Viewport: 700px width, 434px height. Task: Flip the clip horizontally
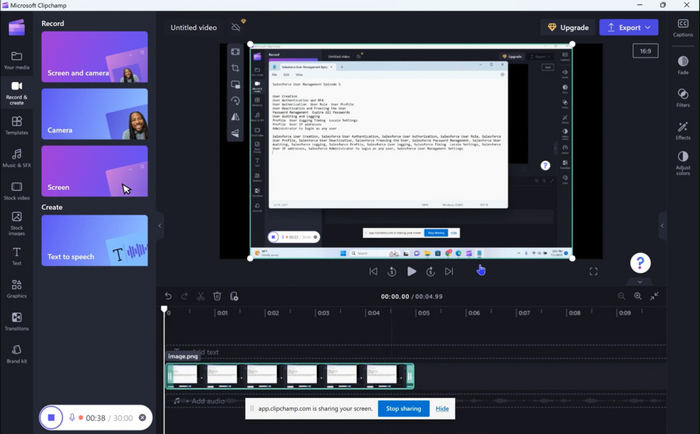(x=235, y=117)
